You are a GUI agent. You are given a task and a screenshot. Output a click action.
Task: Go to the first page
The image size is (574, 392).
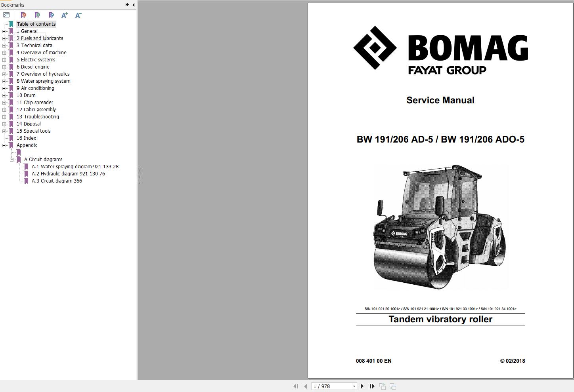coord(296,386)
